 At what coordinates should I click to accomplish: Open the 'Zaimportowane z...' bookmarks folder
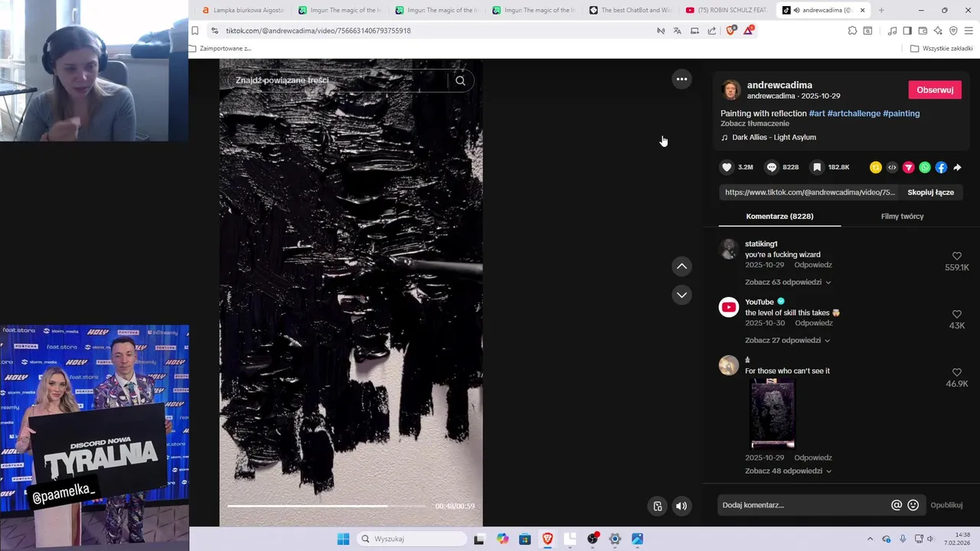pyautogui.click(x=220, y=48)
